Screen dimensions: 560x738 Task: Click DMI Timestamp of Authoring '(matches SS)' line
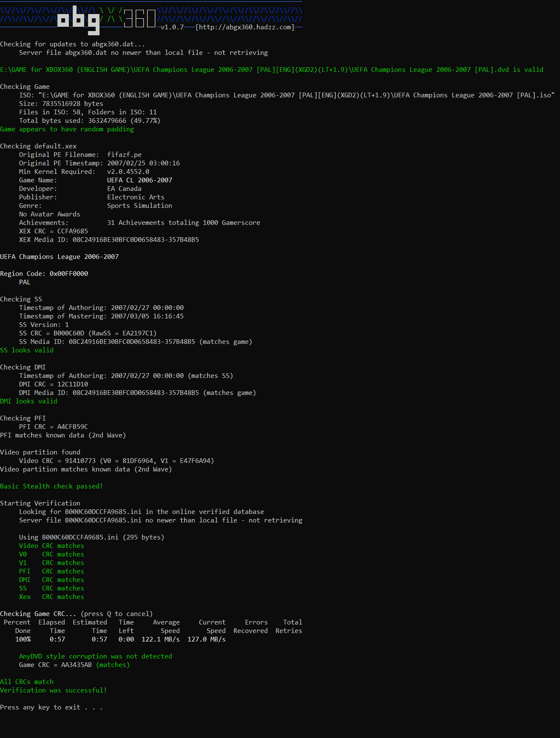[x=126, y=376]
